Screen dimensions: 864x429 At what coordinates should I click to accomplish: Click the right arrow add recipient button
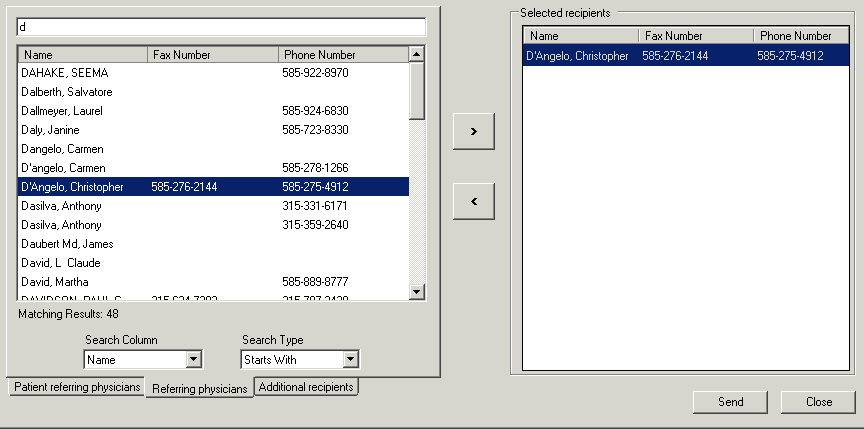[x=473, y=131]
